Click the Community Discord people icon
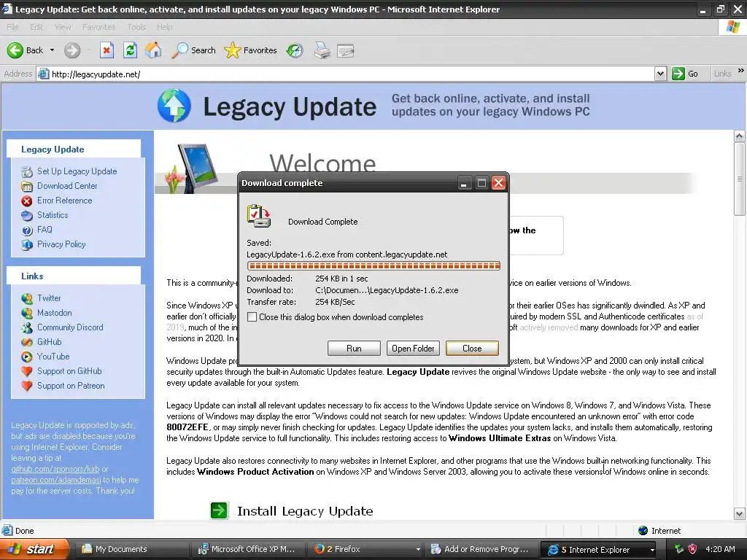747x560 pixels. [27, 327]
